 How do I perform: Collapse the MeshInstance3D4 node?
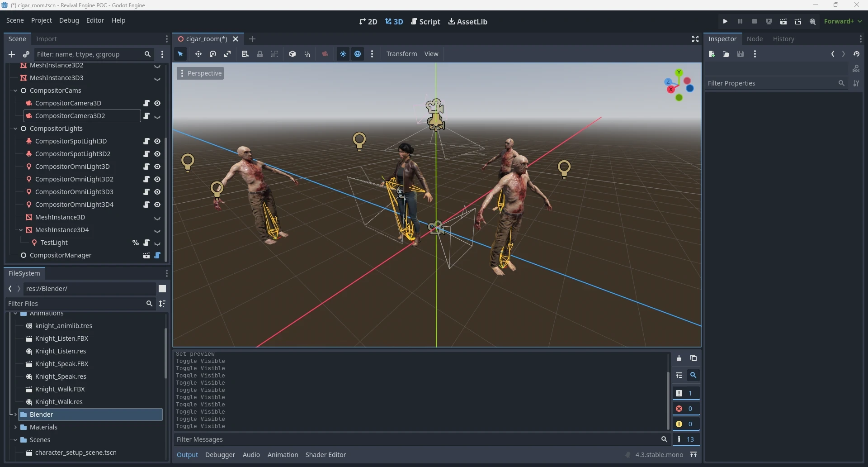coord(21,230)
